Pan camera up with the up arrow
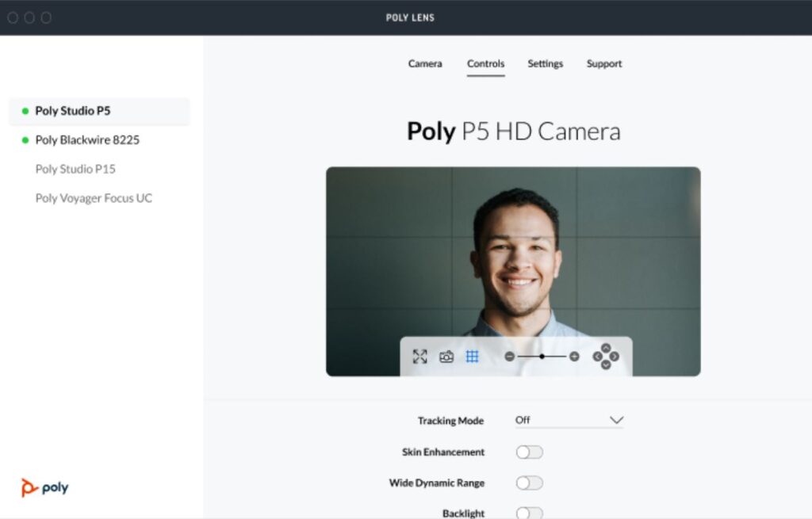812x519 pixels. (x=606, y=348)
